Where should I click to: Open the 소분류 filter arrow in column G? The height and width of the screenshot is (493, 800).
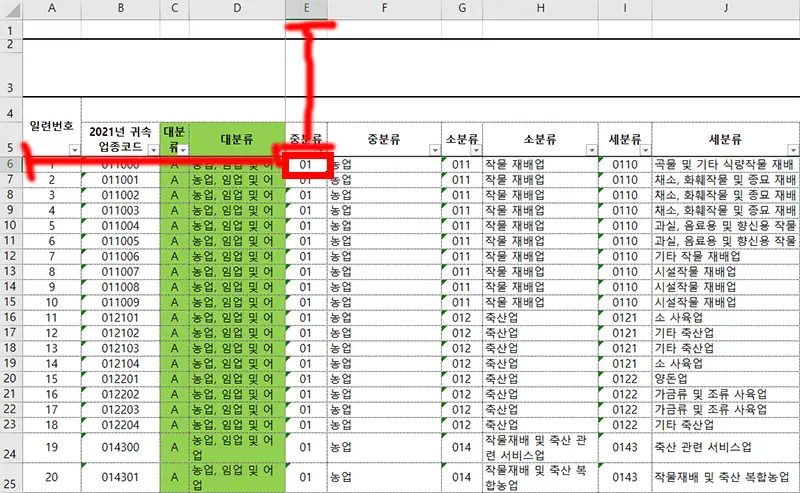coord(476,150)
